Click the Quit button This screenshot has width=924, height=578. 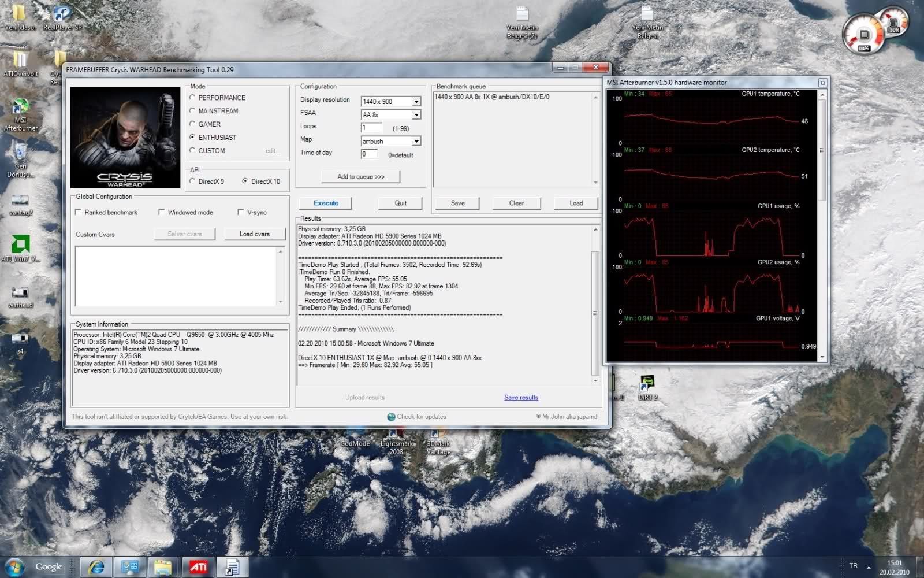[400, 203]
